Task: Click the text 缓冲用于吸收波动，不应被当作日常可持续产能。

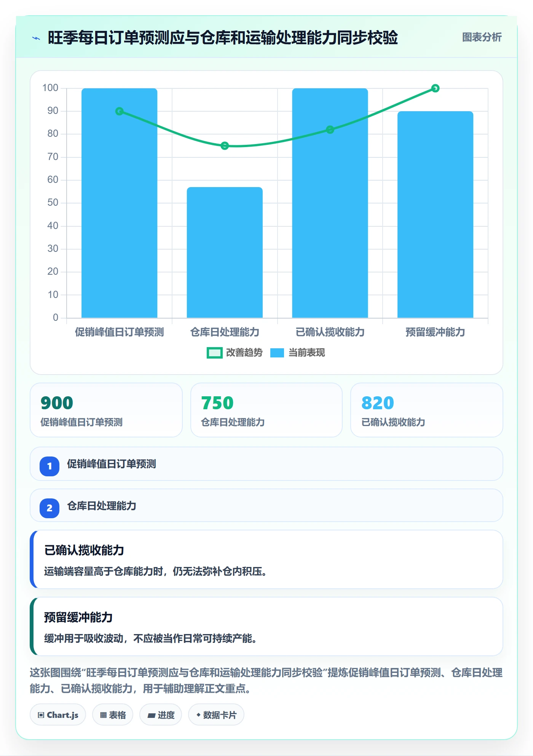Action: [x=150, y=639]
